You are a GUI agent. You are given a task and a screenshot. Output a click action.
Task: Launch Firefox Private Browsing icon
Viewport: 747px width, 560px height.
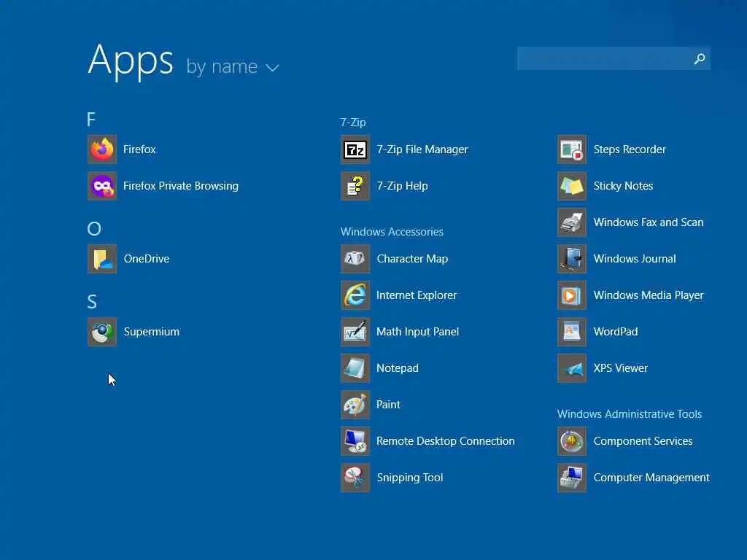102,186
